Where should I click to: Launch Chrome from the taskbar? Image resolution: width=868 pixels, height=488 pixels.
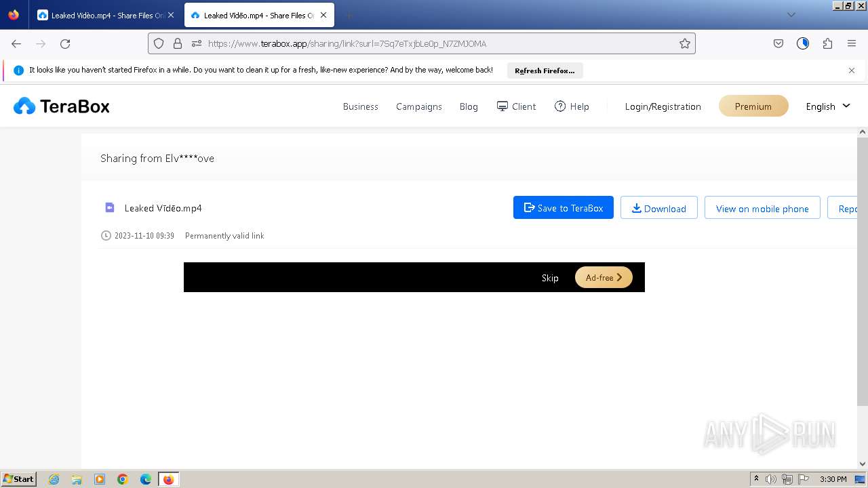(x=123, y=479)
